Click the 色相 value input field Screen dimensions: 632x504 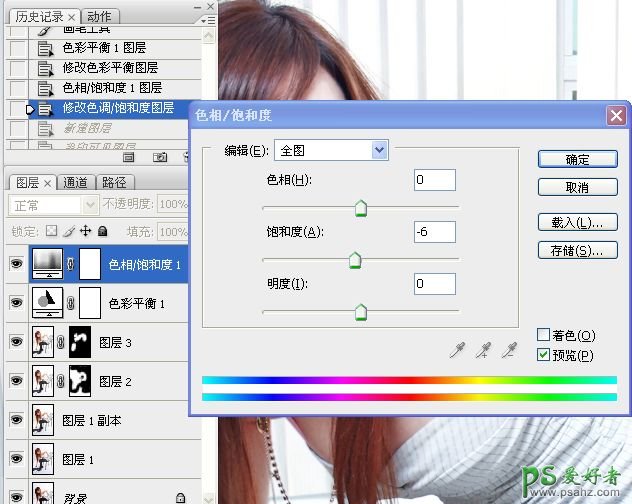click(435, 180)
